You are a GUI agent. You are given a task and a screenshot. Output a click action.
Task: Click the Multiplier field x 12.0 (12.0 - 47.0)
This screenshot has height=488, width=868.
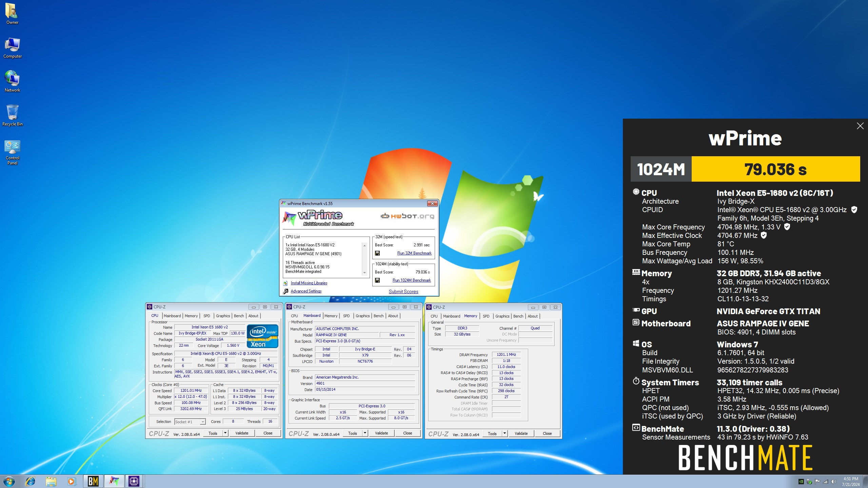point(191,396)
